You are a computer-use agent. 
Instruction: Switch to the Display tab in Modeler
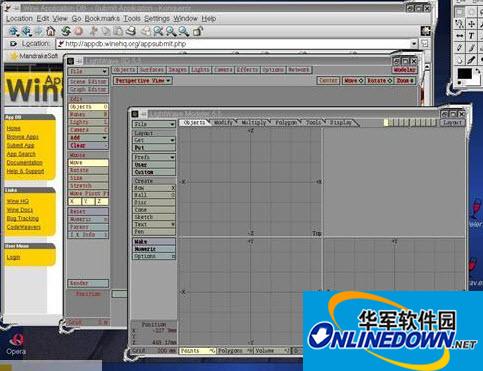[341, 123]
